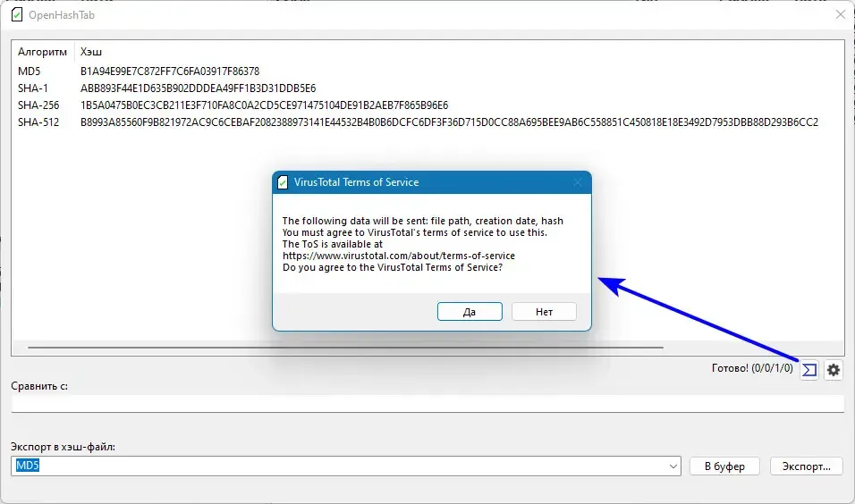
Task: Click SHA-1 hash value starting ABB893F44E1D
Action: point(198,88)
